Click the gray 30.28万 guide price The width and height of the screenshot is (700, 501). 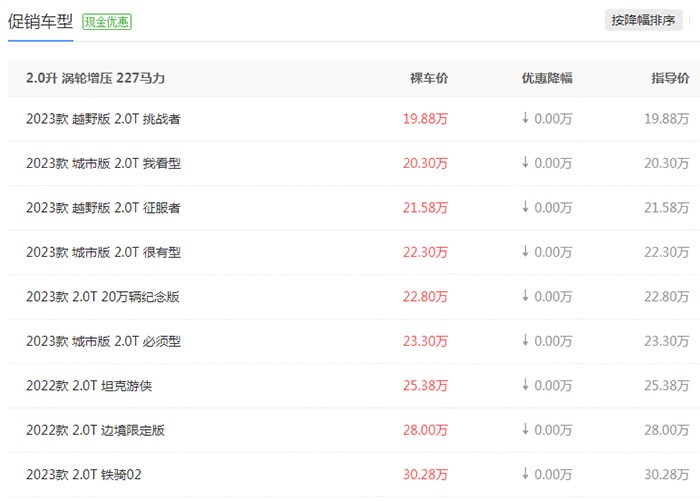[667, 474]
